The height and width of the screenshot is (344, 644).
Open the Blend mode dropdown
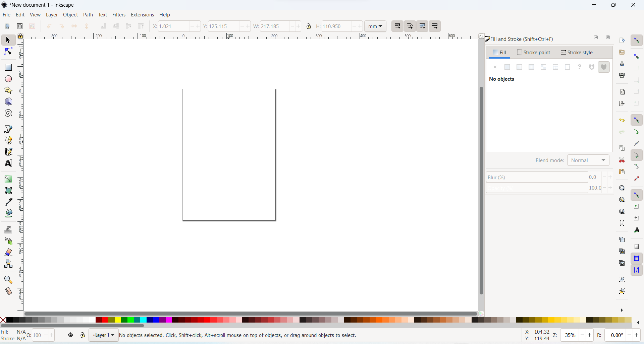(x=589, y=160)
